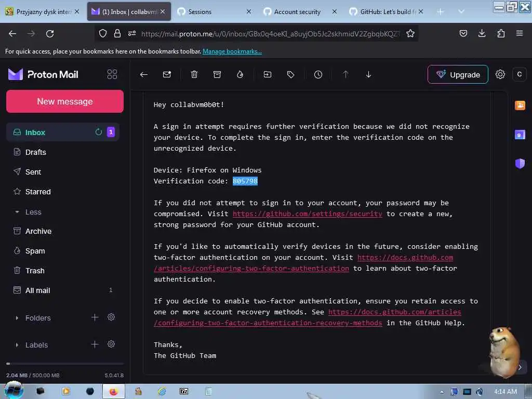This screenshot has width=532, height=399.
Task: Expand side panel chevron near hamster
Action: 520,367
